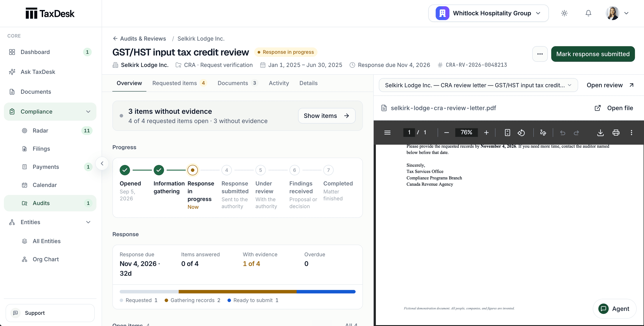Click the Support button
644x326 pixels.
point(50,313)
